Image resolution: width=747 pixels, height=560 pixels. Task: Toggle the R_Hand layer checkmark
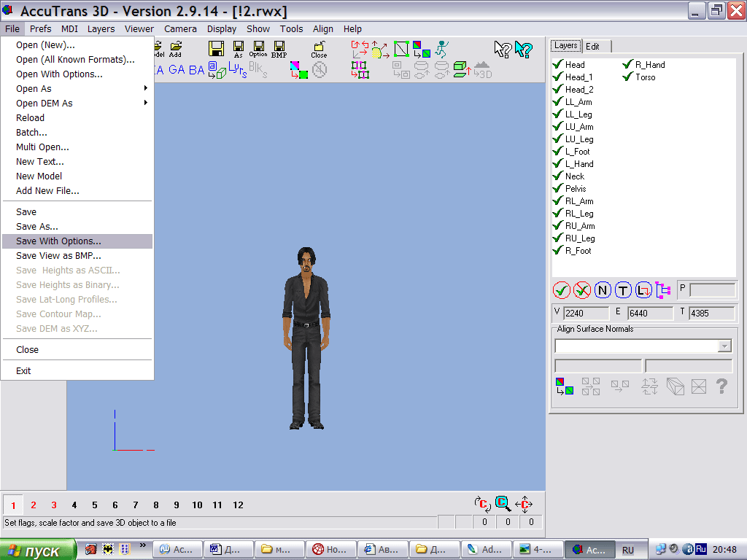[628, 64]
